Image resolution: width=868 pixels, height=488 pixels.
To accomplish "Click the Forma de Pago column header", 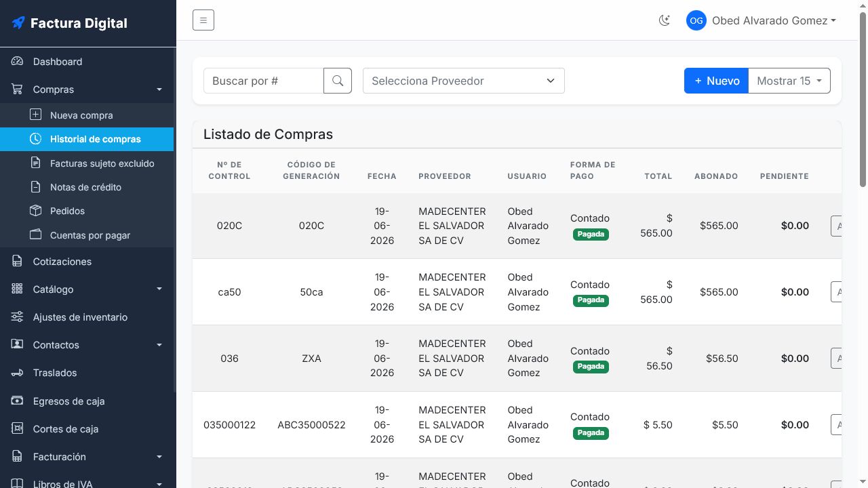I will [593, 170].
